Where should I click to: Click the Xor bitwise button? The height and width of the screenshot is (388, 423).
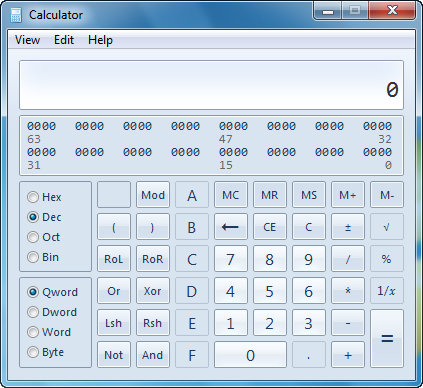[153, 291]
